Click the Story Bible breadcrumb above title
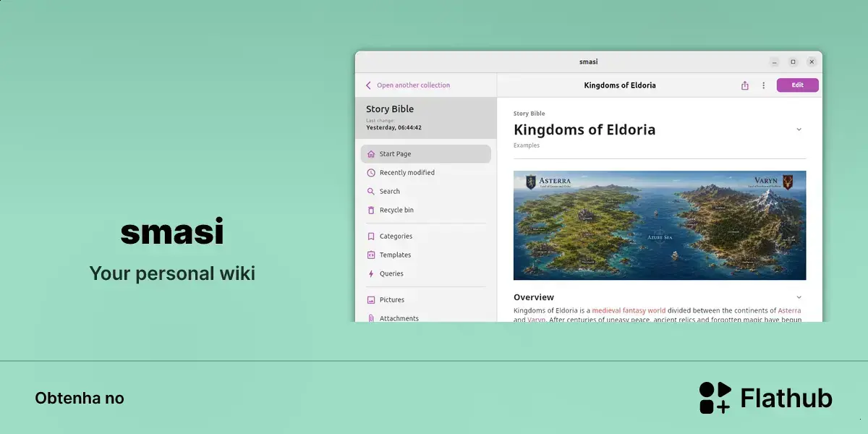 (x=529, y=114)
